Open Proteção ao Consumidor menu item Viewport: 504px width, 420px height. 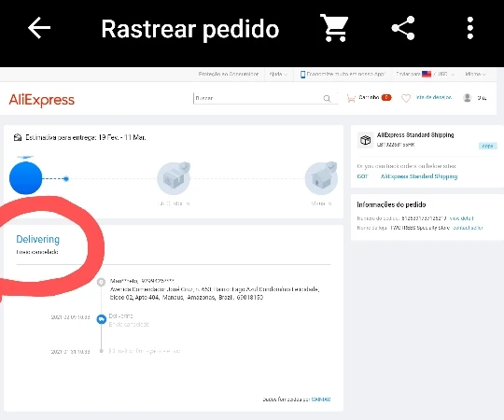229,75
